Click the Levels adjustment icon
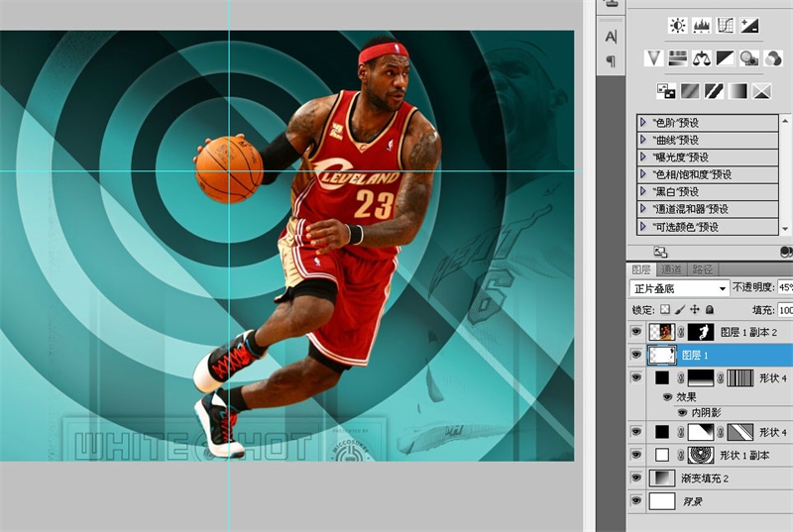Screen dimensions: 793x532 703,26
